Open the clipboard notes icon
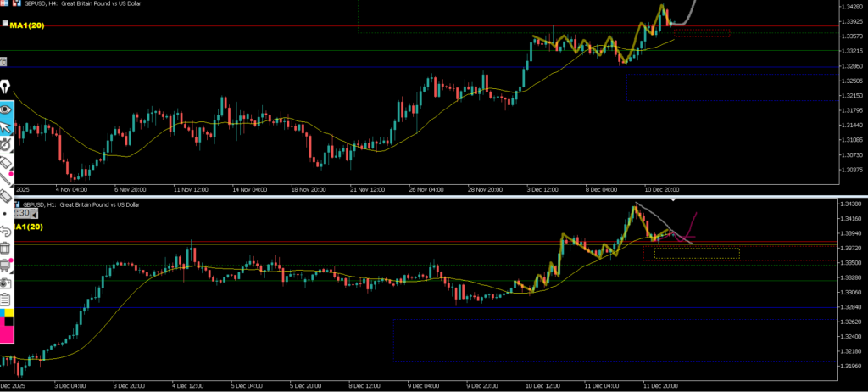 click(x=5, y=300)
